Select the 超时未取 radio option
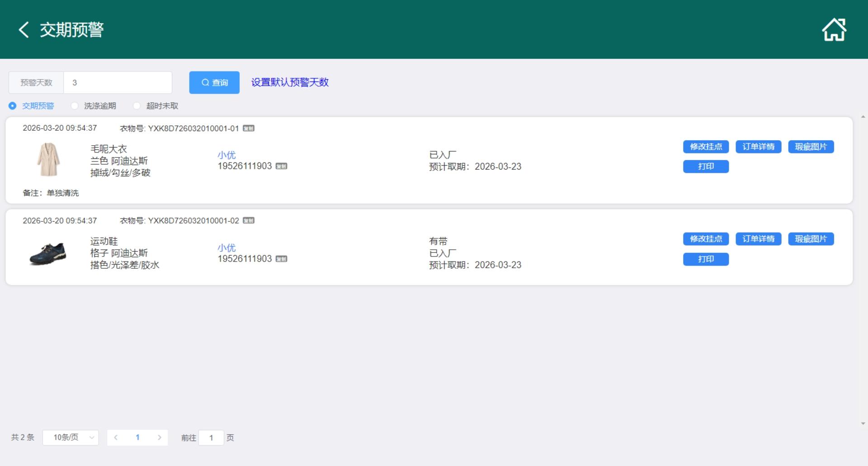This screenshot has width=868, height=466. pyautogui.click(x=137, y=106)
